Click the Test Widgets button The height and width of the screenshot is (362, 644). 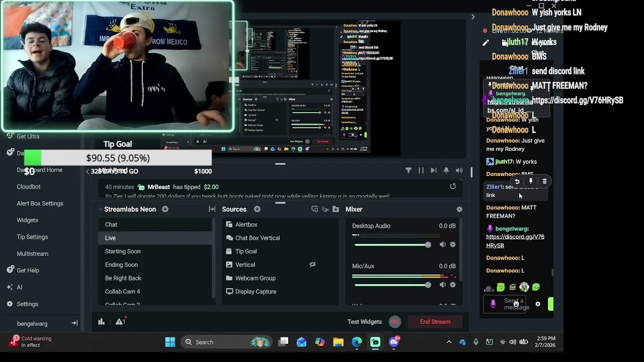[365, 322]
